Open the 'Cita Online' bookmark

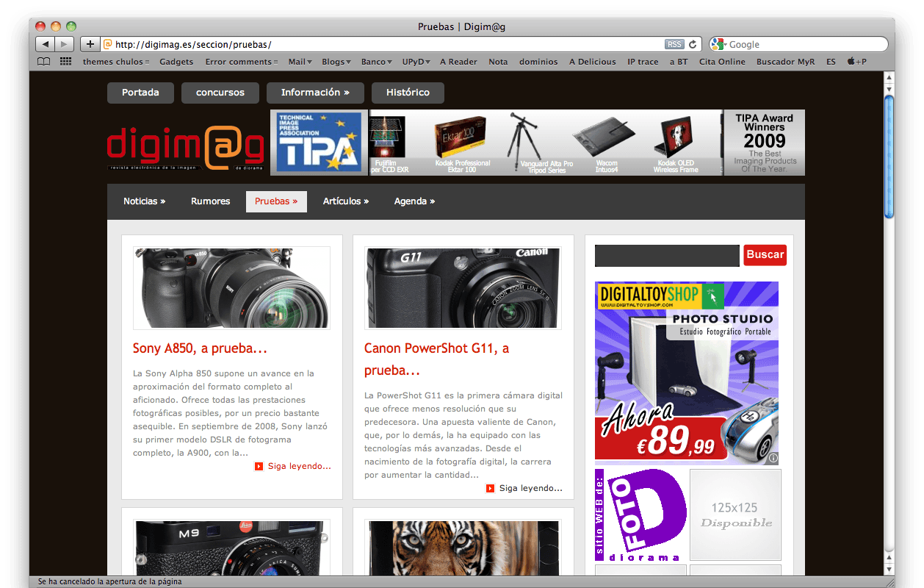click(722, 62)
